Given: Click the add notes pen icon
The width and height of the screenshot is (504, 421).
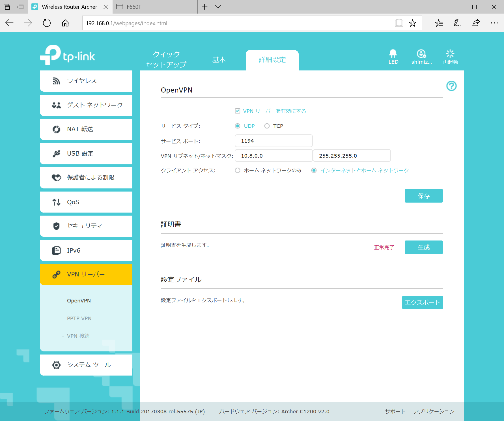Looking at the screenshot, I should (457, 23).
